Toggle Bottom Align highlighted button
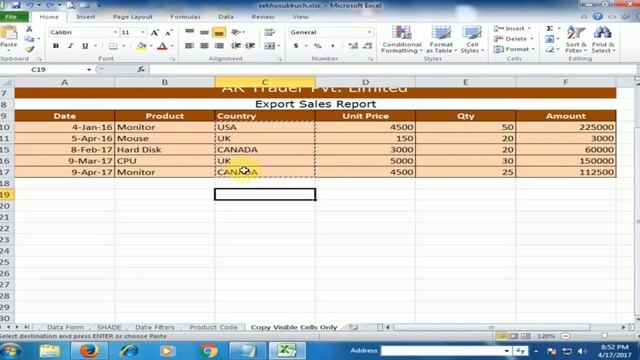 tap(219, 32)
